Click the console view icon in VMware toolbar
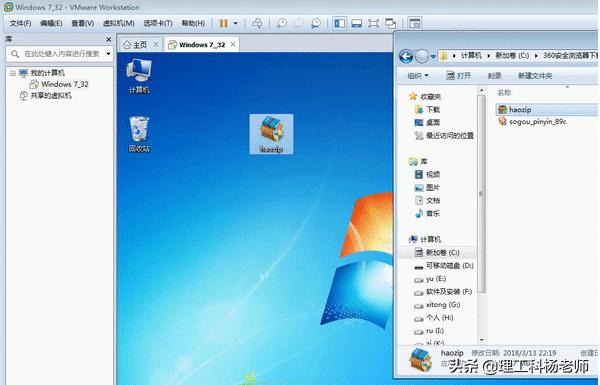Screen dimensions: 600x385 tap(415, 23)
